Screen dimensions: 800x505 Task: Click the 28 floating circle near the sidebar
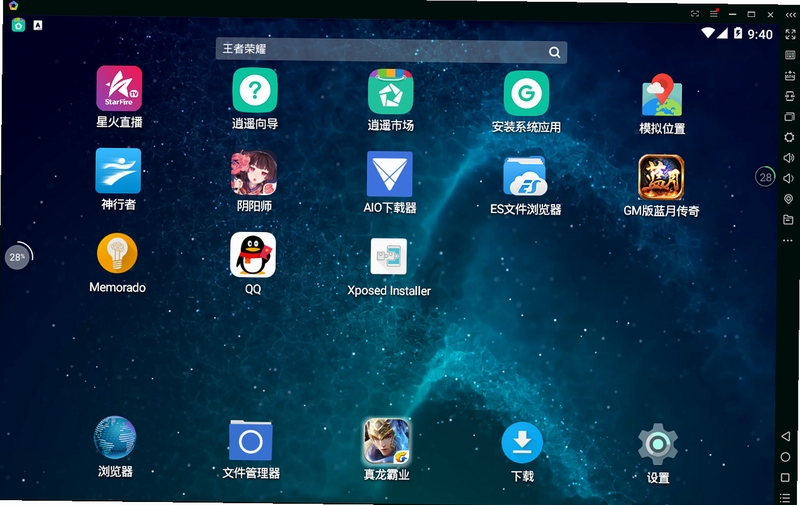pos(765,177)
